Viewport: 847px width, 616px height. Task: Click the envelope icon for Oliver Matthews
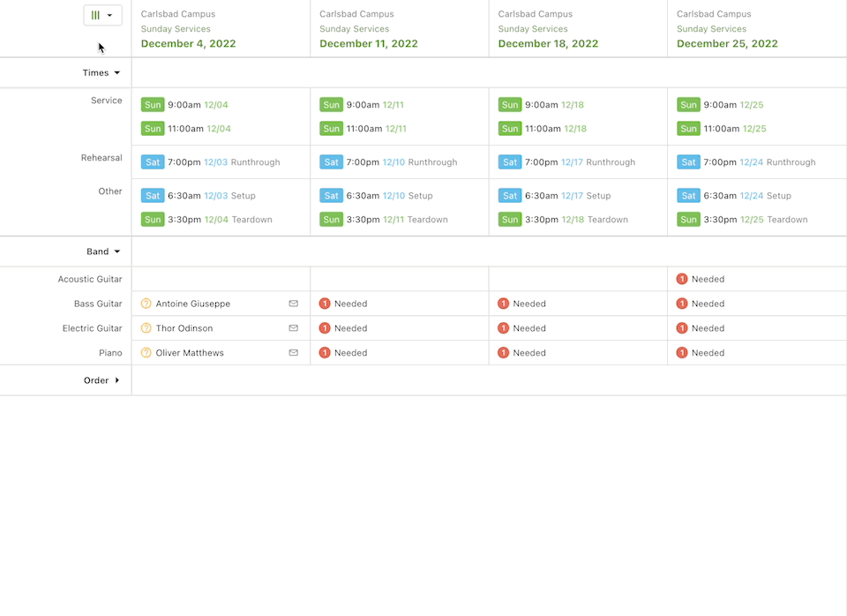pyautogui.click(x=294, y=353)
